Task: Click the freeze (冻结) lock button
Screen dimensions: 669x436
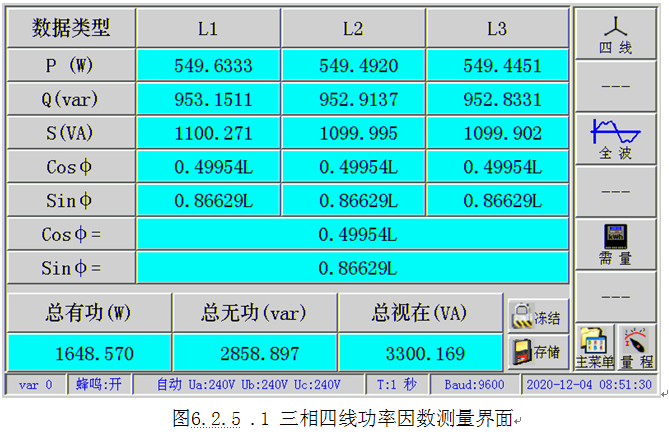Action: (x=538, y=316)
